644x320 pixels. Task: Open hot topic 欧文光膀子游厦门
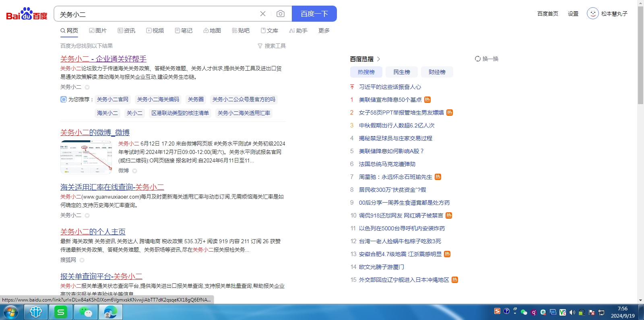(382, 267)
